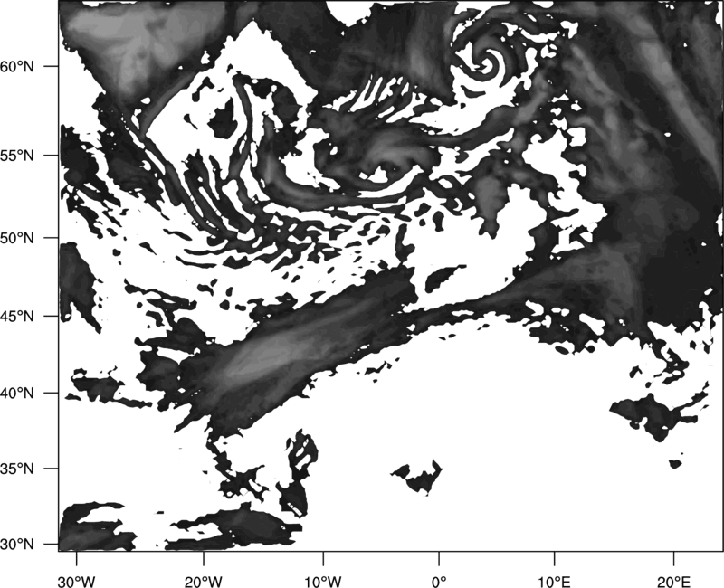The image size is (724, 588).
Task: Click the 60°N latitude label
Action: pyautogui.click(x=17, y=66)
